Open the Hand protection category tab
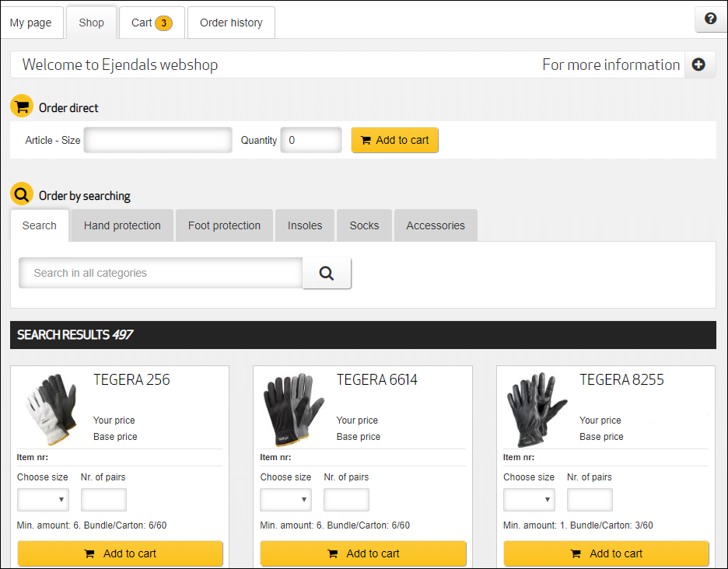This screenshot has height=569, width=728. point(122,225)
